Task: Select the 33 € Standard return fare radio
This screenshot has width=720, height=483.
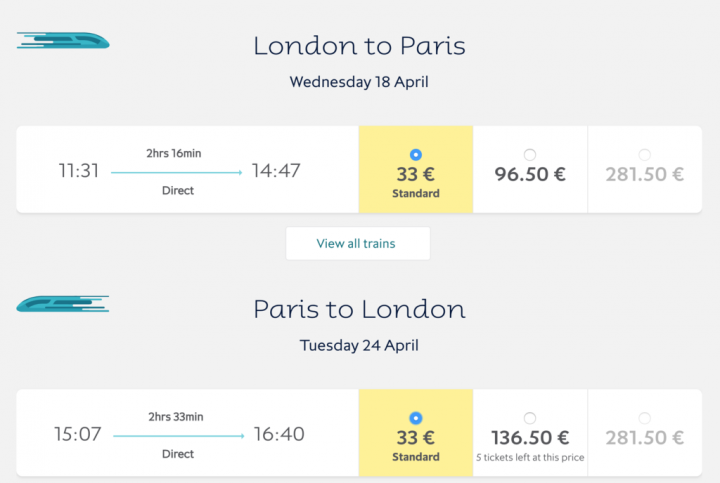Action: click(x=416, y=418)
